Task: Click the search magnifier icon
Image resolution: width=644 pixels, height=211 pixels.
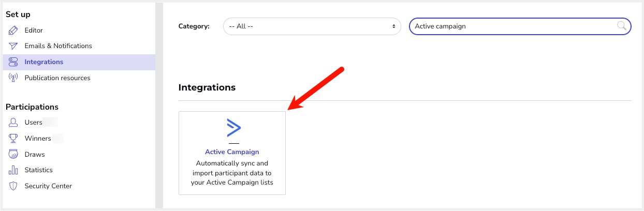Action: [622, 26]
